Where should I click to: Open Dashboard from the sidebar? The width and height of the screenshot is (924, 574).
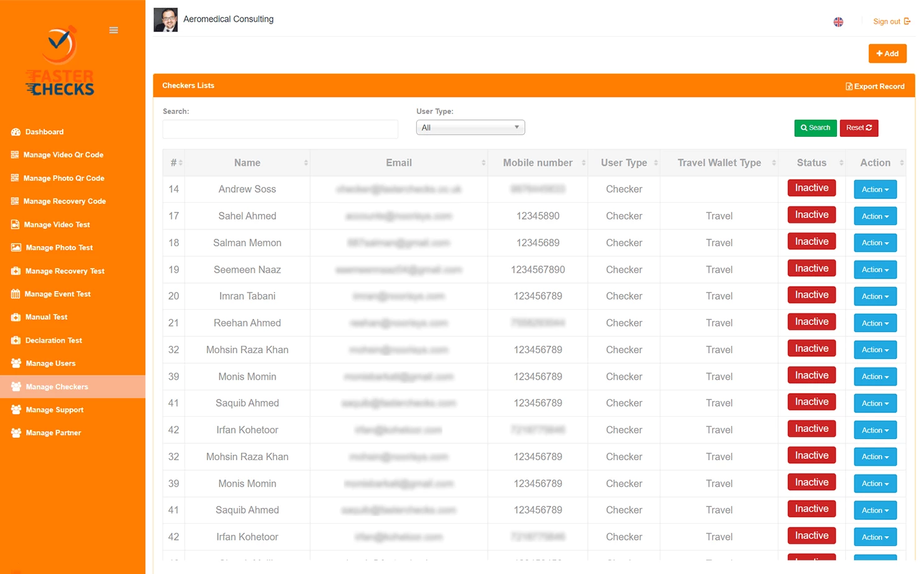[x=44, y=132]
